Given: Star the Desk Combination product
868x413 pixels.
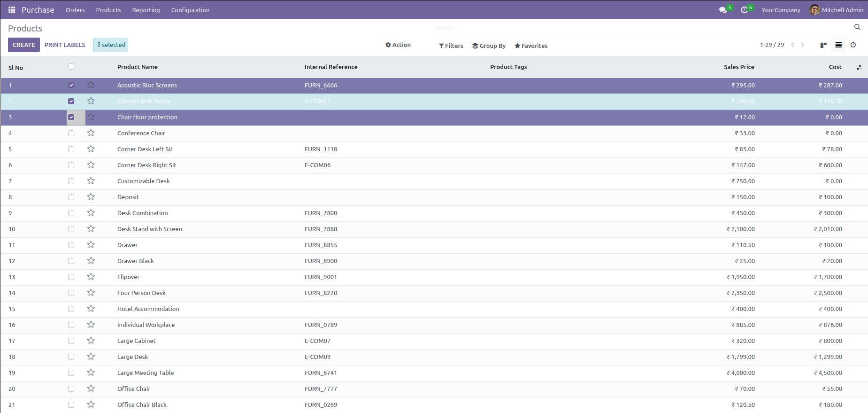Looking at the screenshot, I should click(91, 213).
